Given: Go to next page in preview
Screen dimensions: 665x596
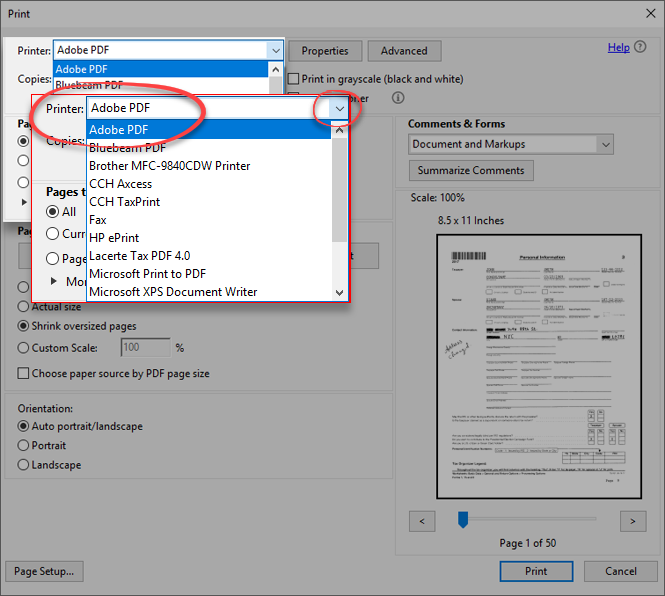Looking at the screenshot, I should (x=632, y=521).
